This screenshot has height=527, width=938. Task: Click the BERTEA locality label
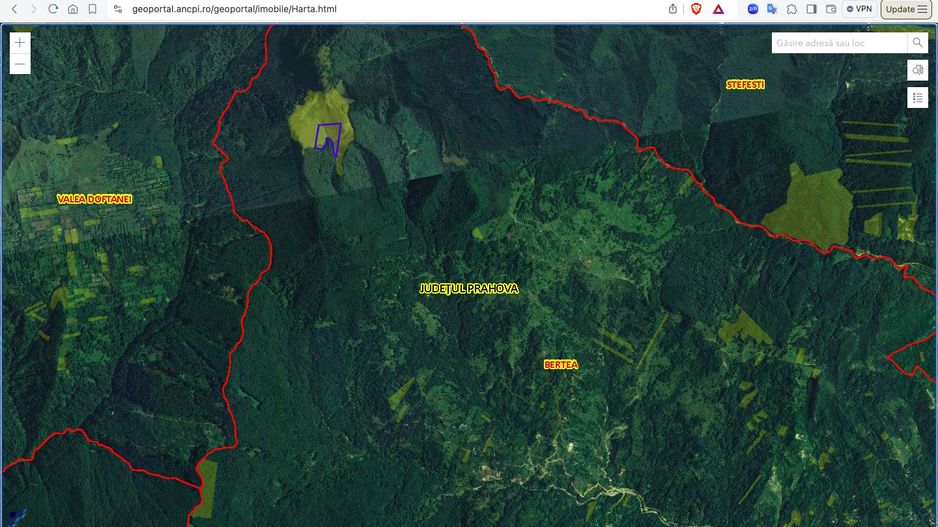tap(561, 364)
